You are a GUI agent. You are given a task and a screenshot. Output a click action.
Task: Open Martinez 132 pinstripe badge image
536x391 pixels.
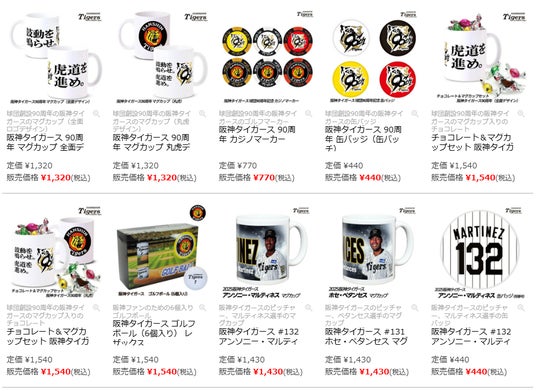(480, 252)
